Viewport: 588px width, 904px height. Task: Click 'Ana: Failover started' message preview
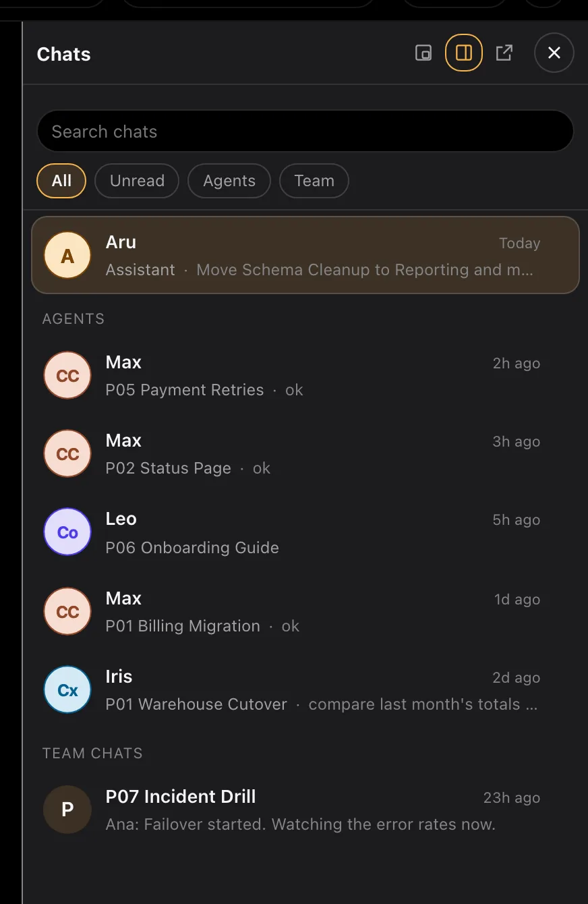(301, 824)
